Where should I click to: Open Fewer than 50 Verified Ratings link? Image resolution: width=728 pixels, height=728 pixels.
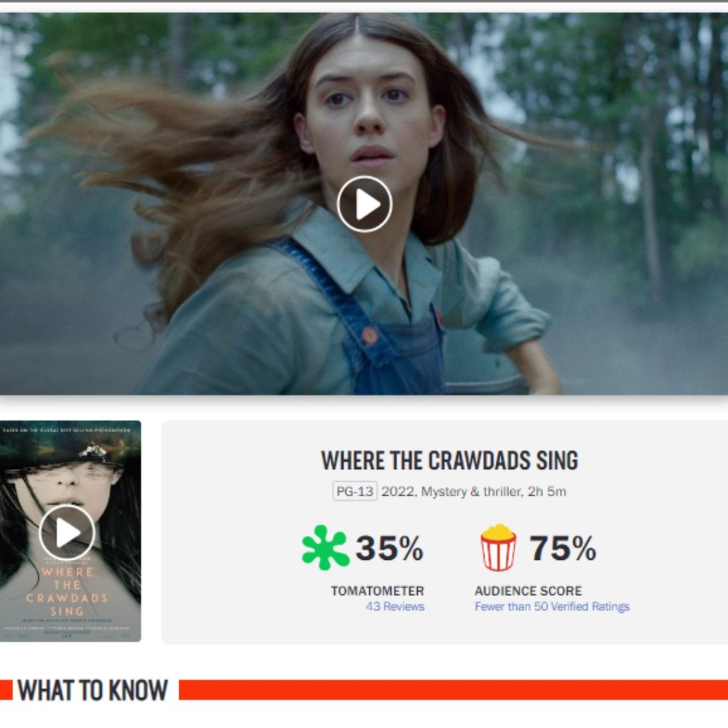[x=552, y=606]
